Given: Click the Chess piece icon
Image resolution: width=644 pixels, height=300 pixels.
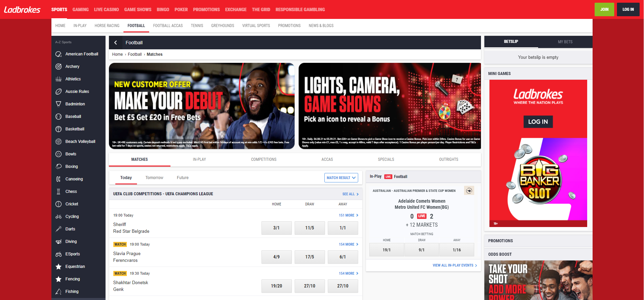Looking at the screenshot, I should pyautogui.click(x=59, y=192).
